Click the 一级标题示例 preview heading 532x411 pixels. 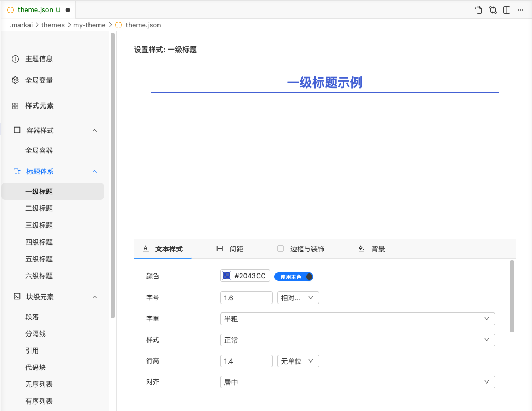tap(324, 83)
